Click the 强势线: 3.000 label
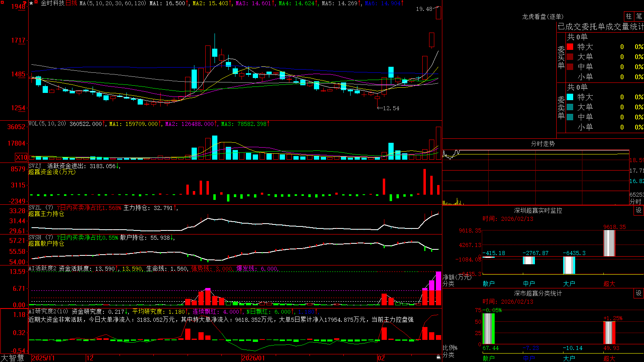This screenshot has width=644, height=362. [212, 269]
